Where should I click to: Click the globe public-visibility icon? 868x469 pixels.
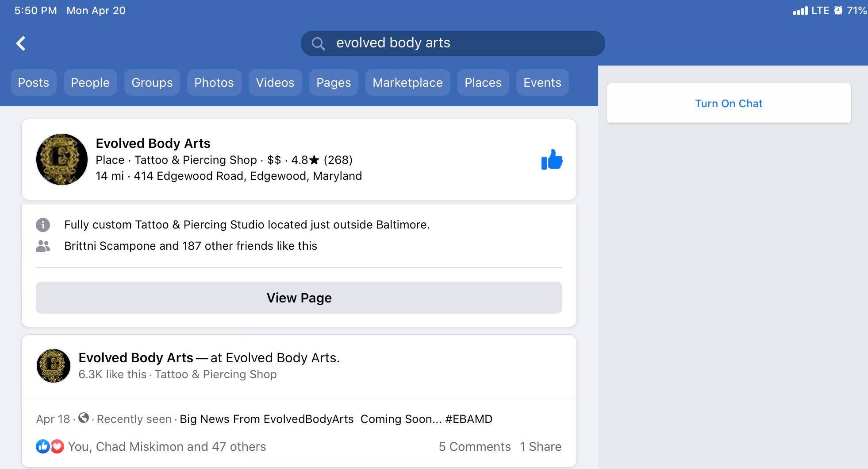click(84, 418)
